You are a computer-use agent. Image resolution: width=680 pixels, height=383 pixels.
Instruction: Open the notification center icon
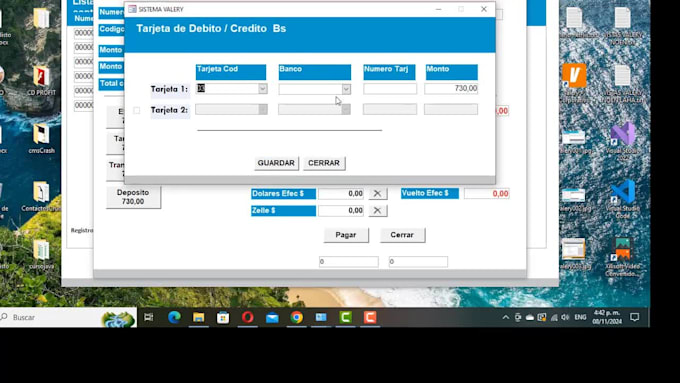pyautogui.click(x=634, y=318)
